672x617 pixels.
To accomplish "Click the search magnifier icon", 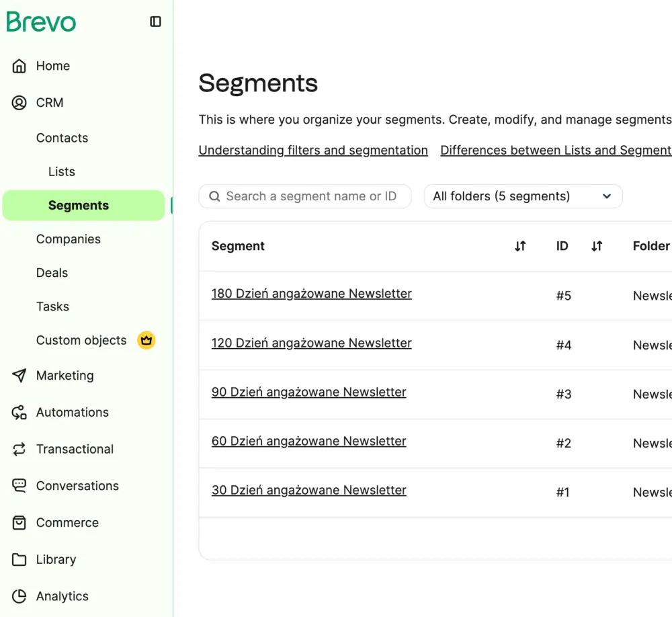I will (214, 196).
